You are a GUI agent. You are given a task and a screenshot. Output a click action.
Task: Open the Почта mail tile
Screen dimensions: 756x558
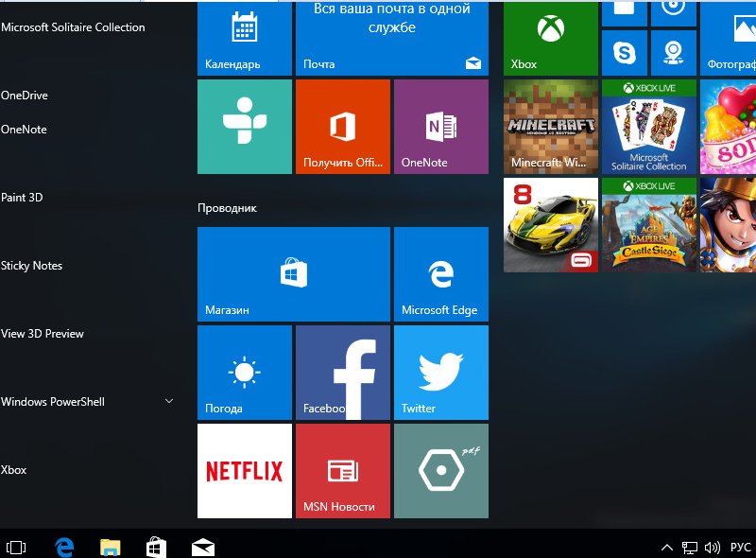(392, 38)
